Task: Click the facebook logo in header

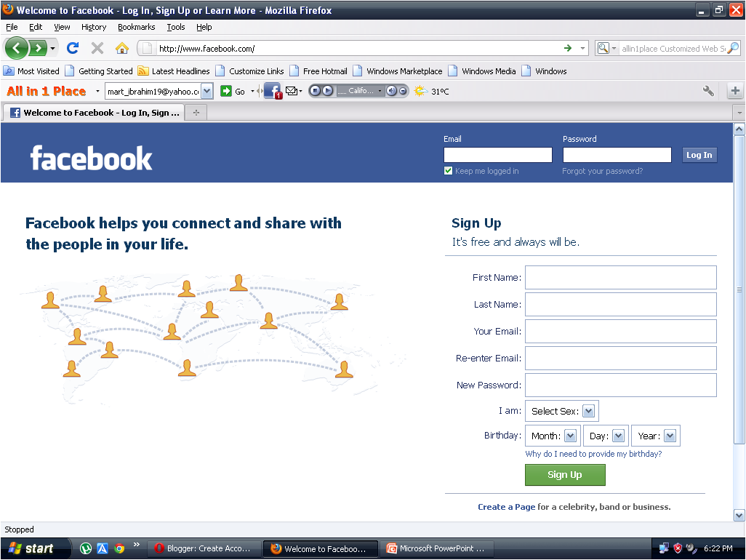Action: tap(91, 159)
